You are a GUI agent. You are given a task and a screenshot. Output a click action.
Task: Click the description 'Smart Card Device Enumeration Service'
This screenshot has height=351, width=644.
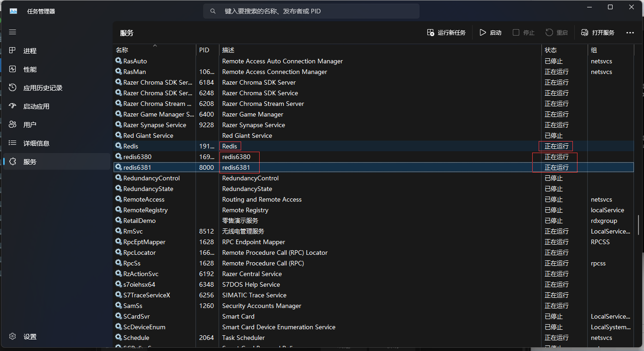pos(279,327)
